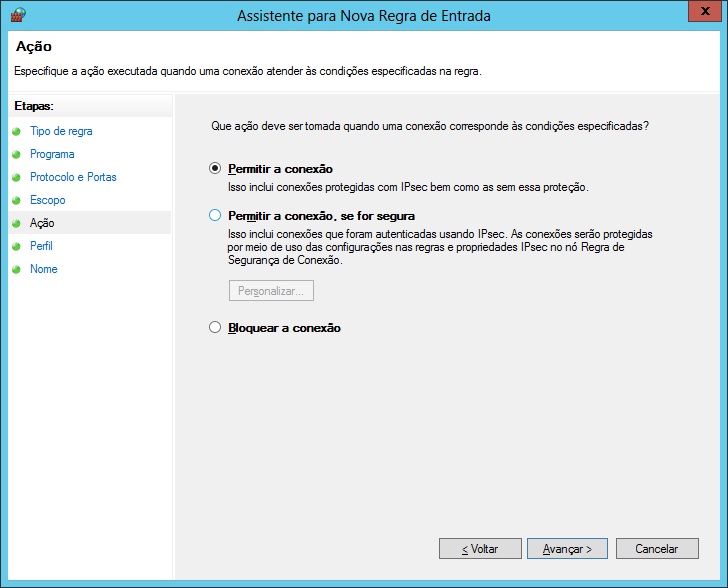Jump to Protocolo e Portas step
Viewport: 728px width, 588px height.
73,177
